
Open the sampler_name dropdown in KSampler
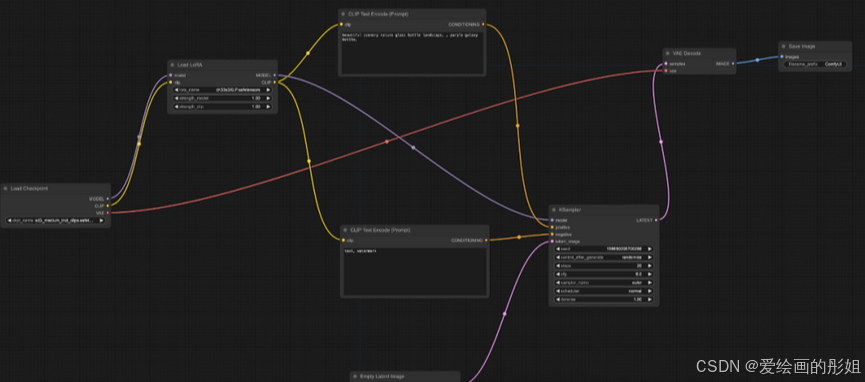point(604,283)
